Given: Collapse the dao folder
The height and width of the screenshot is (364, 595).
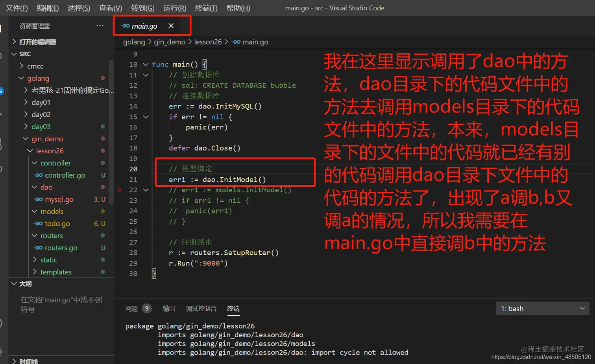Looking at the screenshot, I should 46,188.
